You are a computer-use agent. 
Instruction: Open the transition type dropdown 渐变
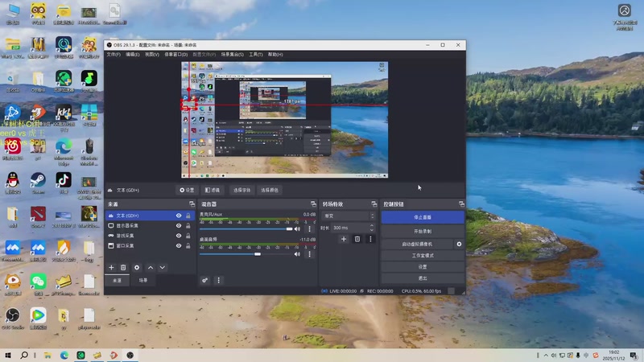(349, 216)
